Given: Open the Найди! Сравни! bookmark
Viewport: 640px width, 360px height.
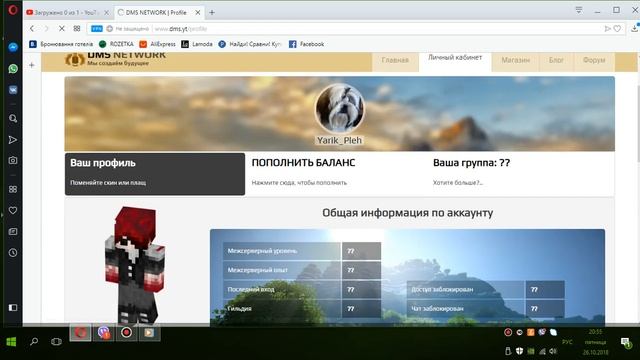Looking at the screenshot, I should click(250, 44).
